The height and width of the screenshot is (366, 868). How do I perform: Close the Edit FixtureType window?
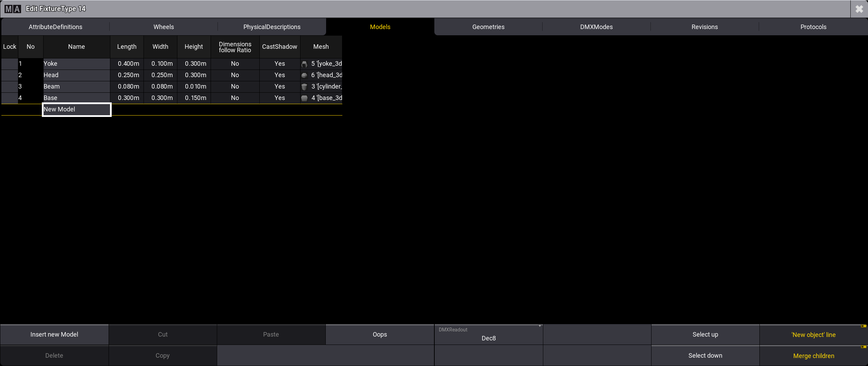click(859, 9)
